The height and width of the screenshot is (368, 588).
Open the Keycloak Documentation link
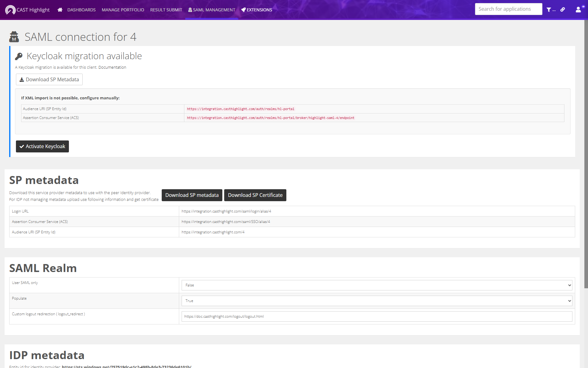pyautogui.click(x=112, y=67)
